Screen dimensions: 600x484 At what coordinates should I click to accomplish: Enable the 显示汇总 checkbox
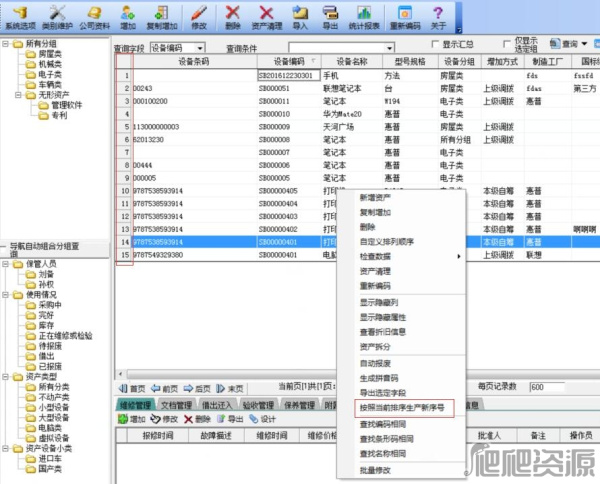[434, 45]
